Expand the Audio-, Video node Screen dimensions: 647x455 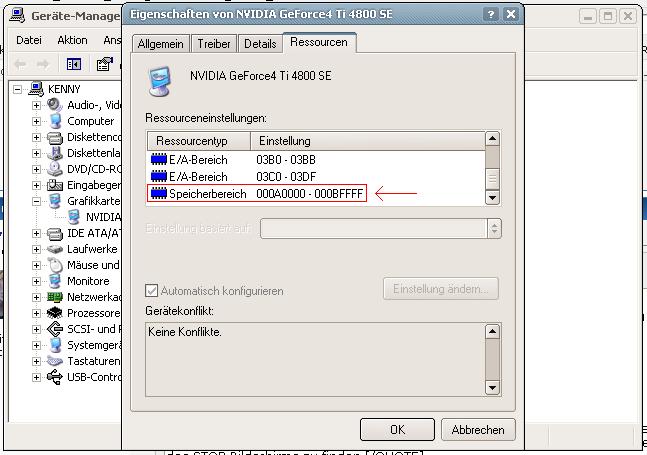pos(36,105)
